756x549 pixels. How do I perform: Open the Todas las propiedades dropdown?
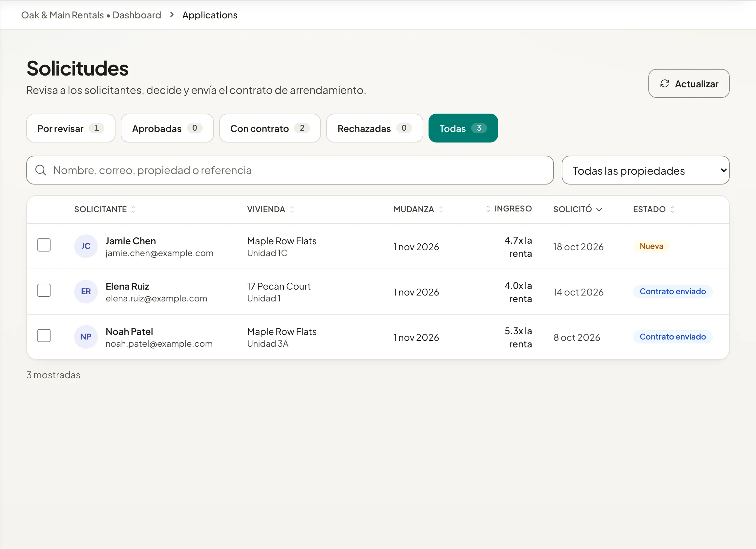point(645,170)
